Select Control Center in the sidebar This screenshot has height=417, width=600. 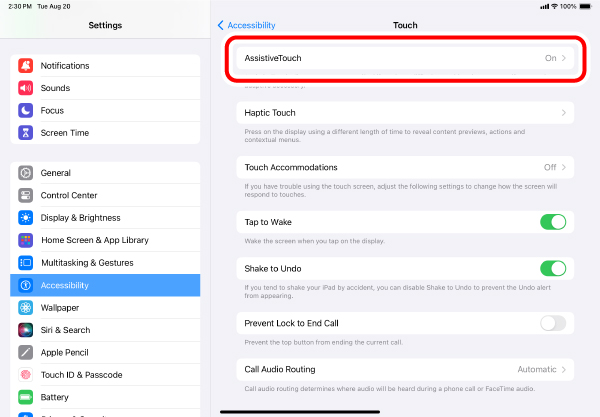pyautogui.click(x=105, y=195)
